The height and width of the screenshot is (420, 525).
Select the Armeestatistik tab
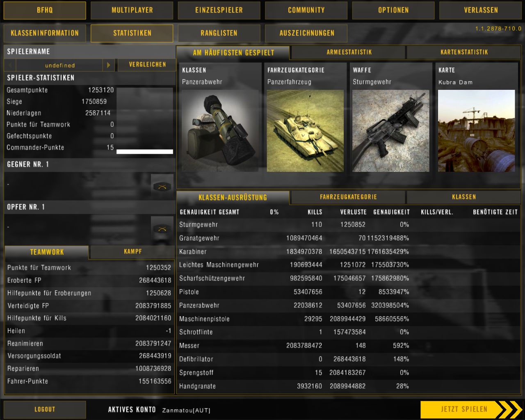(x=349, y=52)
